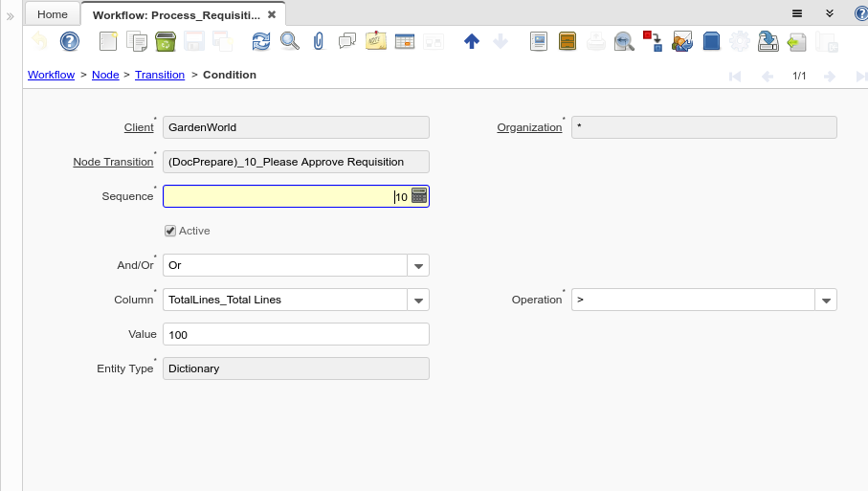
Task: Click the Value input field
Action: [x=296, y=334]
